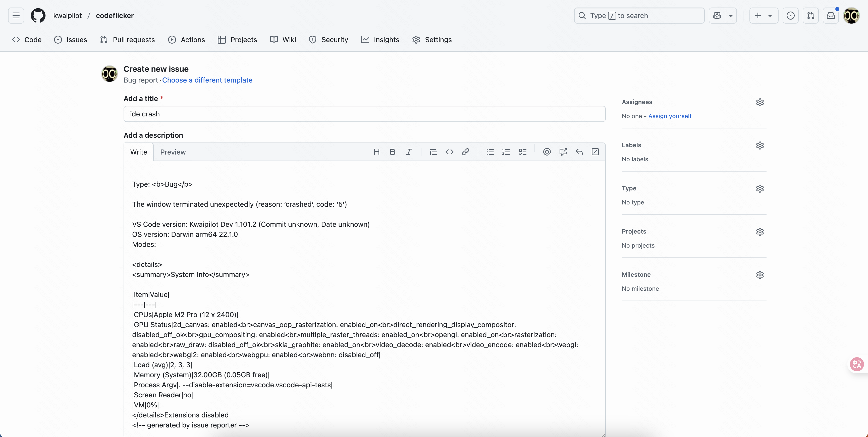Add a numbered list to the description

tap(506, 152)
